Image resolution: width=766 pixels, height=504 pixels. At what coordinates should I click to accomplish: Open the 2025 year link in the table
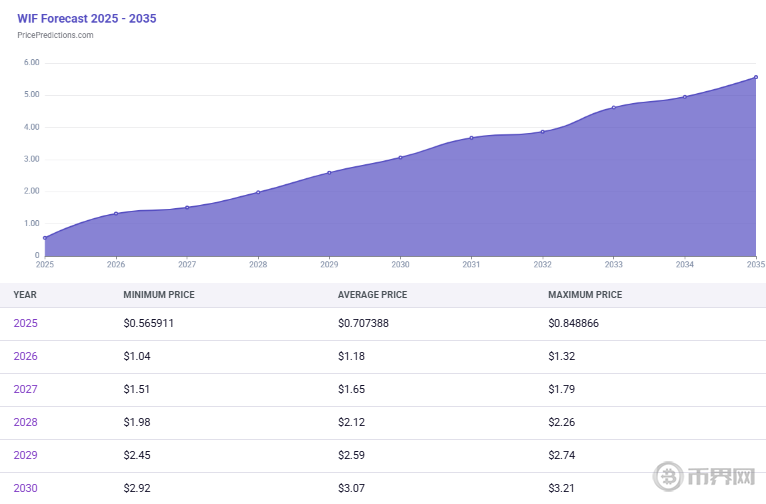coord(26,324)
